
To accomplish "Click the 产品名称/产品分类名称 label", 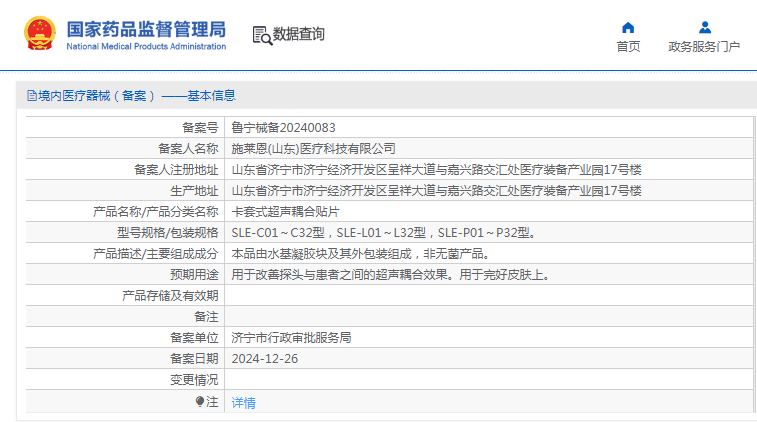I will coord(155,211).
